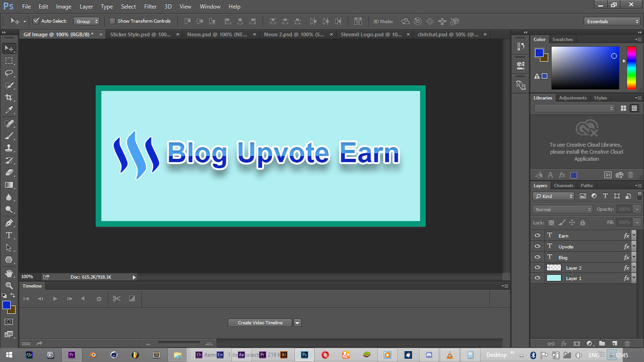Hide the Upvote text layer

pyautogui.click(x=537, y=246)
